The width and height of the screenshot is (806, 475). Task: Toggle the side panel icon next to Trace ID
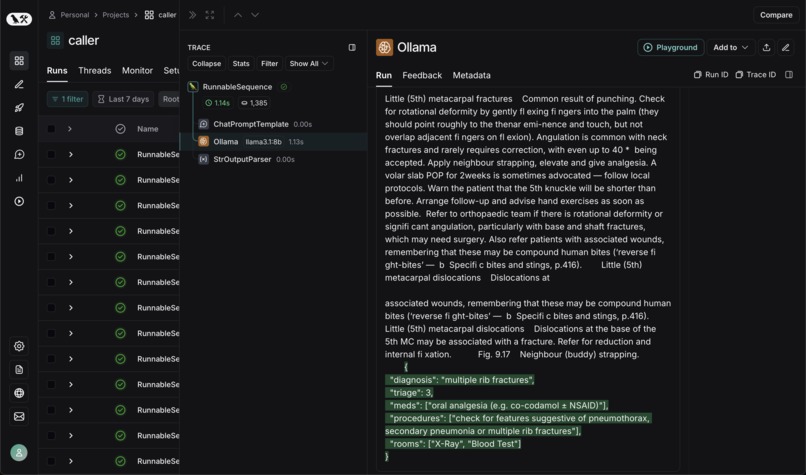tap(789, 75)
